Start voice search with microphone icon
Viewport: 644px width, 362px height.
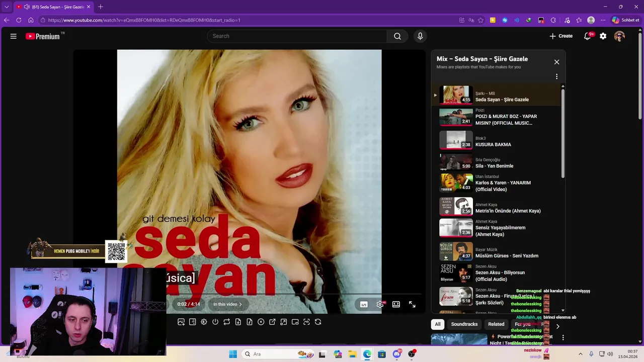coord(420,36)
